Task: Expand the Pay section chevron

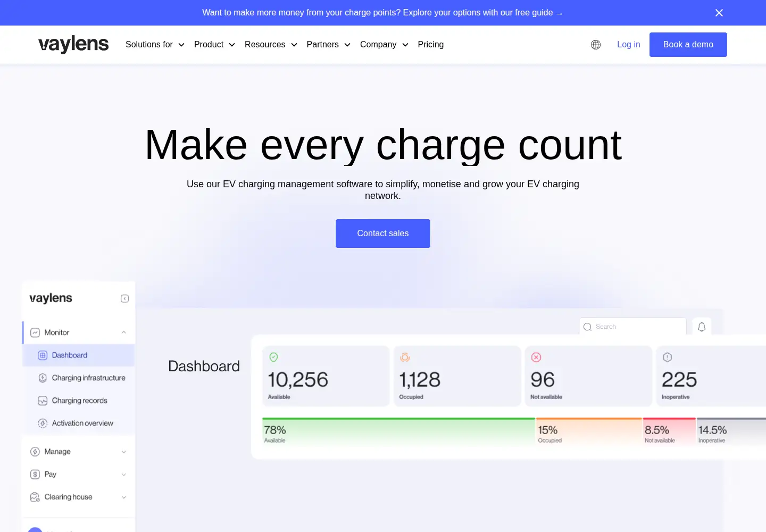Action: click(x=124, y=475)
